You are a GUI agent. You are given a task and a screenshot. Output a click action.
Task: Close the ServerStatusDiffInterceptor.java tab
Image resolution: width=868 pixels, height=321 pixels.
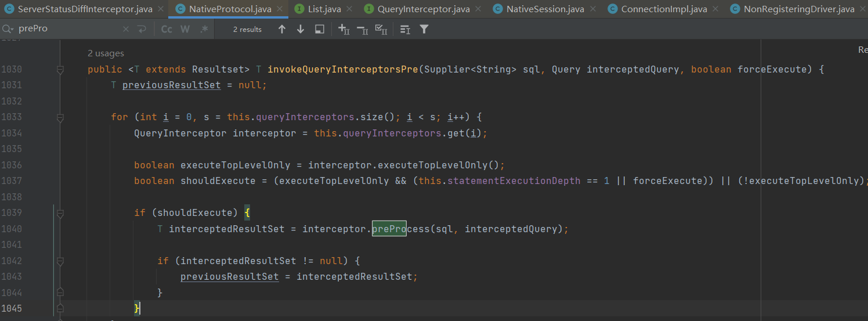click(160, 9)
